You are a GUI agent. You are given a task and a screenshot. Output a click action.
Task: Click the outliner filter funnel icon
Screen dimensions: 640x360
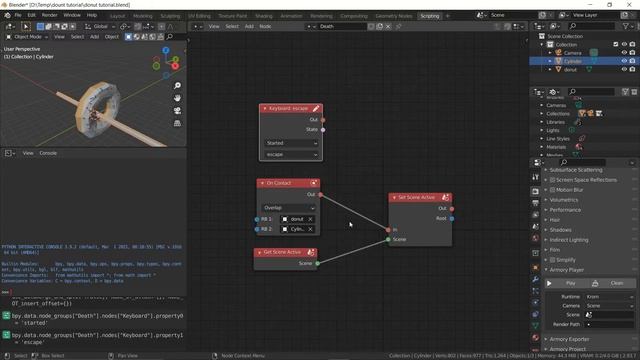click(625, 26)
